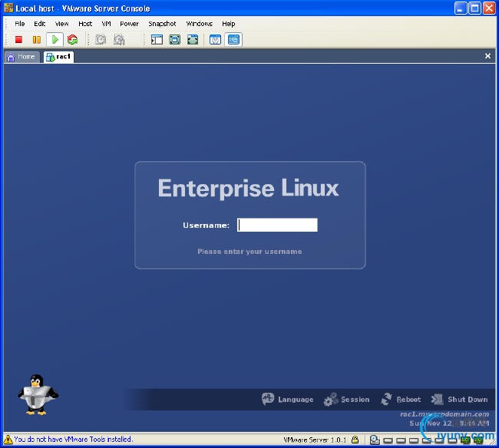The height and width of the screenshot is (448, 499).
Task: Open the Power menu
Action: (129, 24)
